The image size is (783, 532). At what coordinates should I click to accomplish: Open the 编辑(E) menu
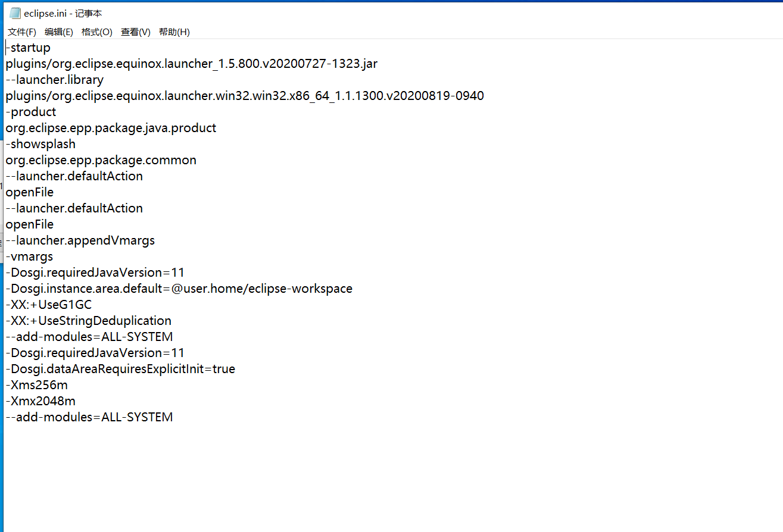pos(59,32)
